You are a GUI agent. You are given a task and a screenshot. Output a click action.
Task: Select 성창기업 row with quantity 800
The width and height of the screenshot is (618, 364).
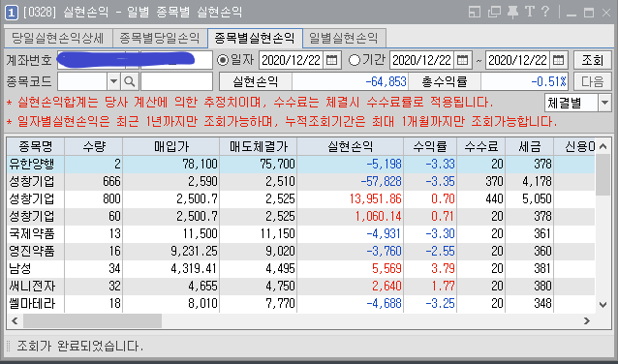300,198
